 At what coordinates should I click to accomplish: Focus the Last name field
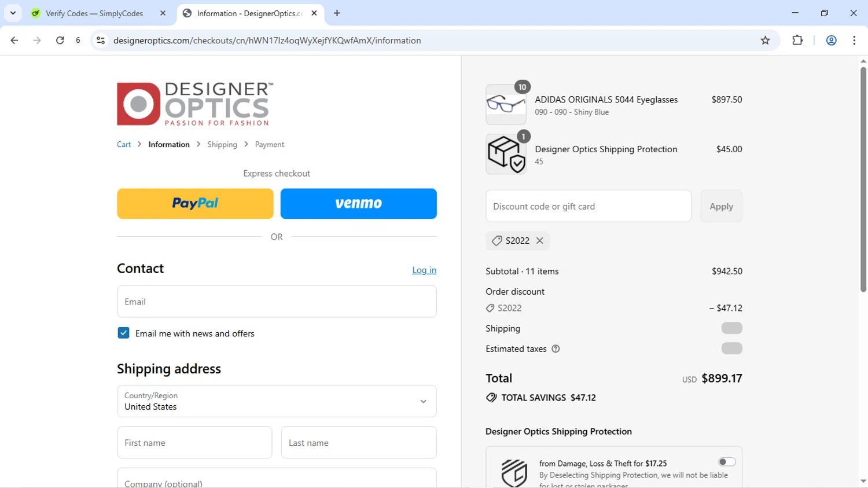click(x=359, y=442)
